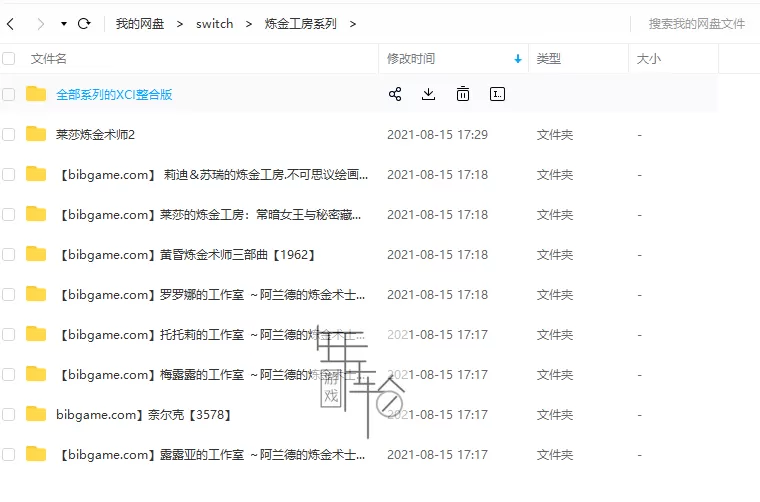
Task: Expand the path after 炼金工房系列 breadcrumb chevron
Action: click(x=353, y=23)
